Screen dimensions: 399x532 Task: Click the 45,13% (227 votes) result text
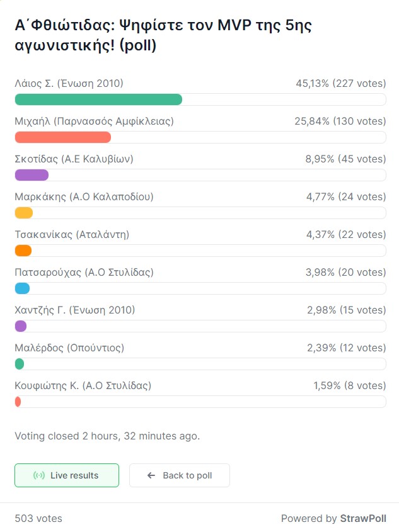coord(341,84)
